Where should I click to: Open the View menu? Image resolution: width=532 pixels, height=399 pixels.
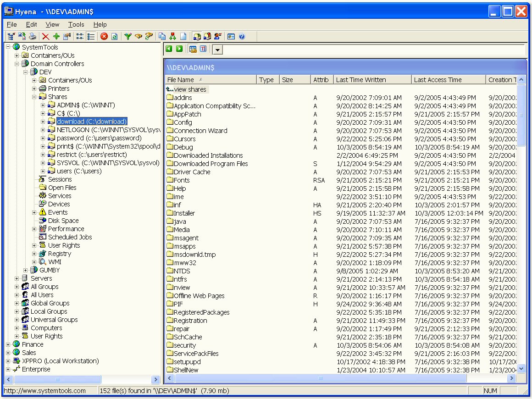pyautogui.click(x=52, y=24)
